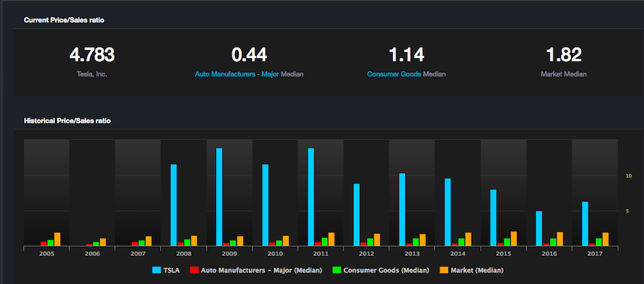Click the 10 y-axis value
644x284 pixels.
pyautogui.click(x=628, y=176)
